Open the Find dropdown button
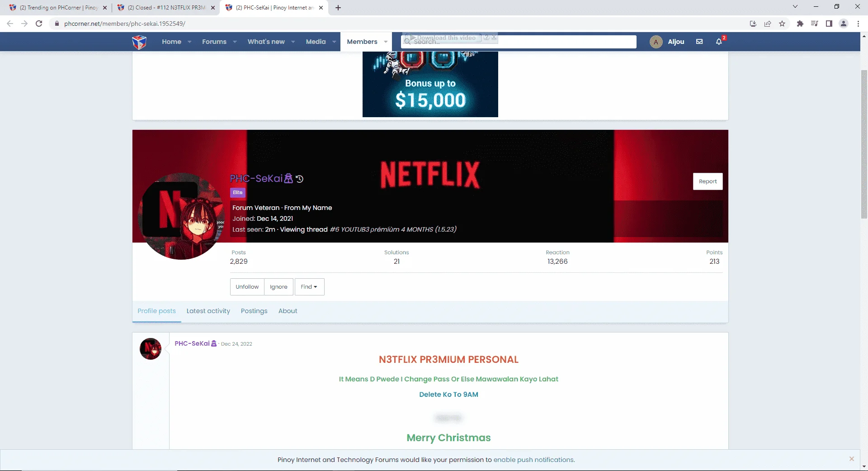 [x=309, y=287]
